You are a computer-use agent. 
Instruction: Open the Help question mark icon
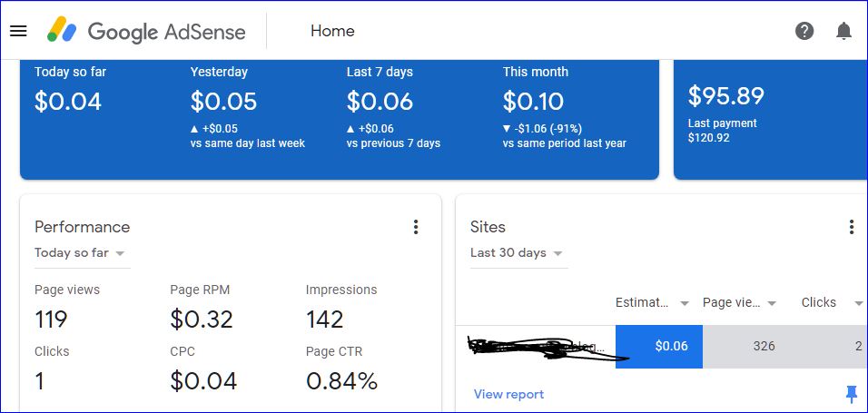coord(804,31)
